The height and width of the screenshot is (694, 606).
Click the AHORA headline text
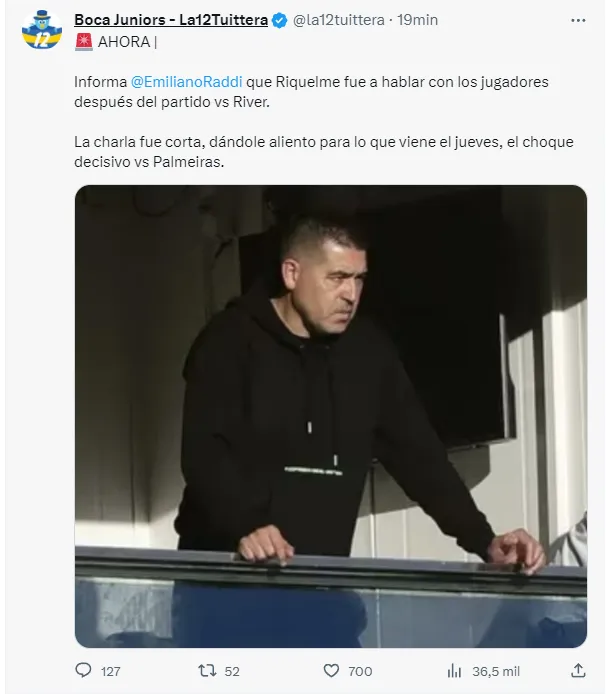124,42
